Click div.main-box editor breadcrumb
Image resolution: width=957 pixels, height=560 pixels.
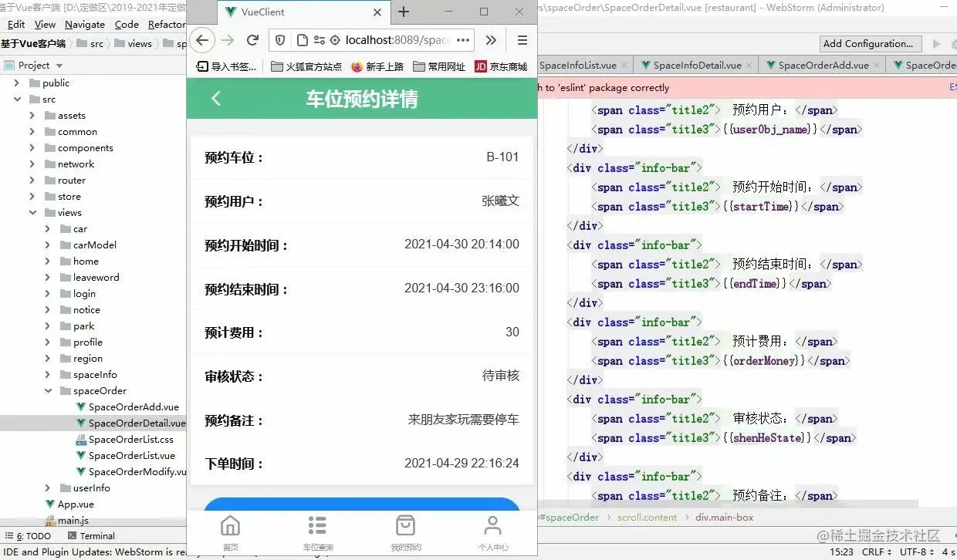(x=724, y=518)
